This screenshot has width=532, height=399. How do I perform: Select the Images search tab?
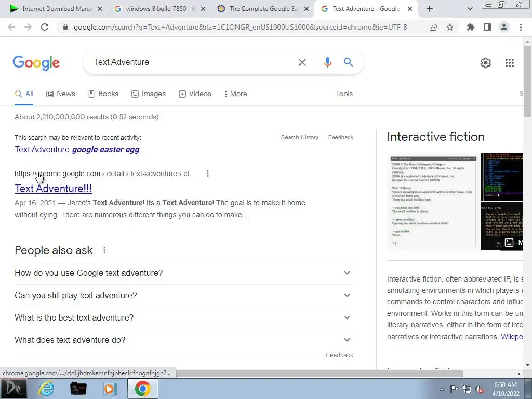point(149,94)
